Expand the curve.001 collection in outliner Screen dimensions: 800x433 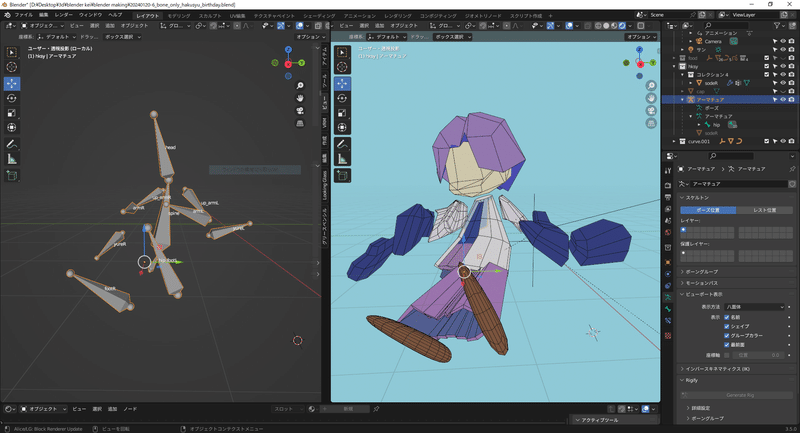(674, 141)
